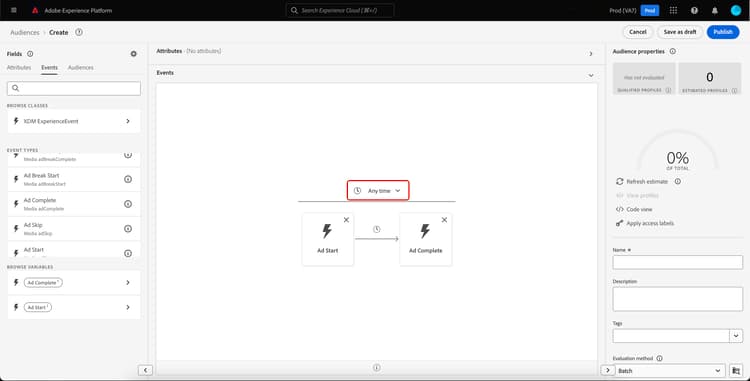This screenshot has width=750, height=381.
Task: Open the hamburger navigation menu
Action: point(13,10)
